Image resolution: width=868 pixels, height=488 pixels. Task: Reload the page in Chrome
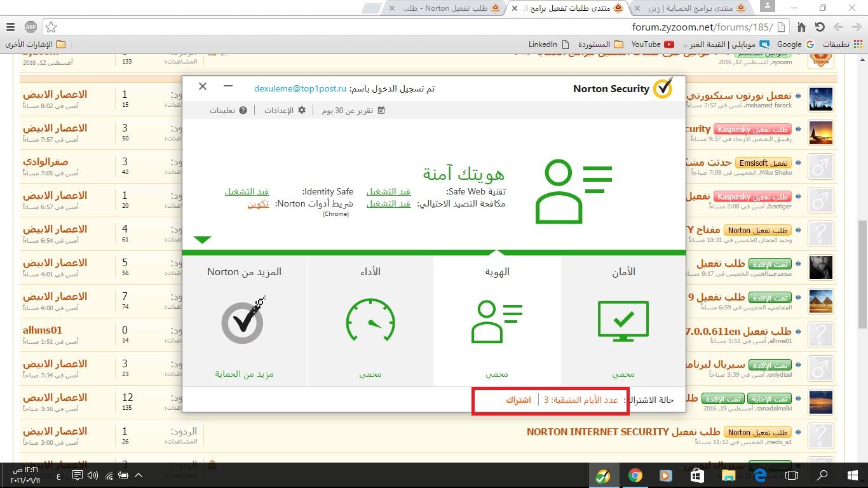(820, 27)
